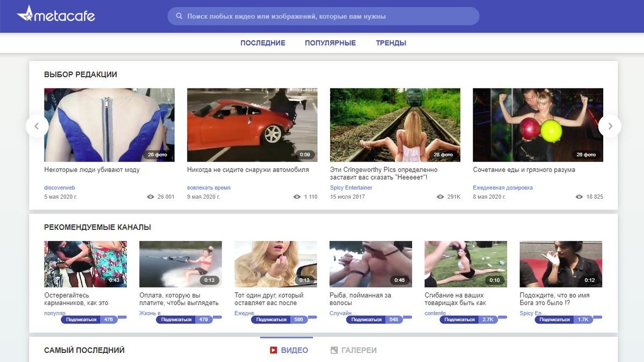Open title 'Остерегайтесь карманников, как это'
The height and width of the screenshot is (362, 644).
pos(76,299)
